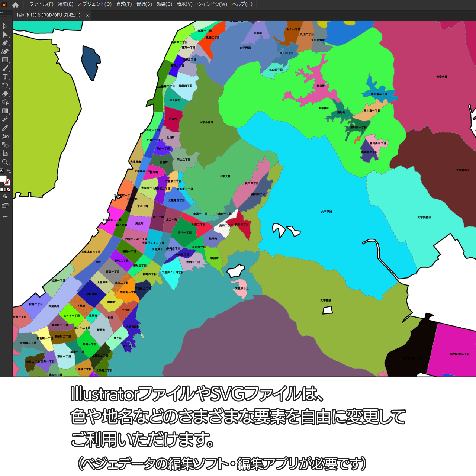This screenshot has height=476, width=476.
Task: Select the Zoom tool
Action: (x=5, y=162)
